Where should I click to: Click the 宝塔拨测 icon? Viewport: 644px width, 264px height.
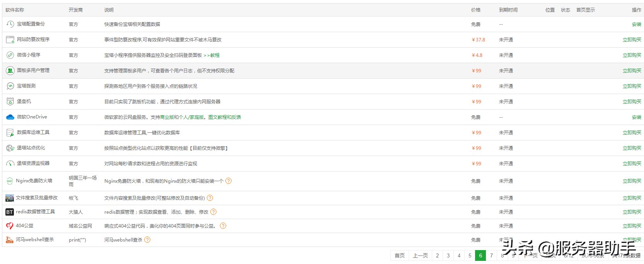(x=10, y=86)
